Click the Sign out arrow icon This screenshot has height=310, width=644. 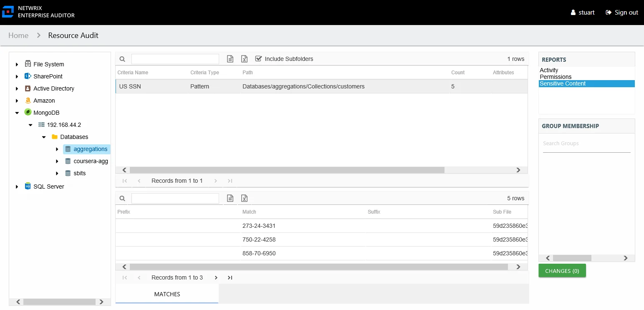pos(609,13)
